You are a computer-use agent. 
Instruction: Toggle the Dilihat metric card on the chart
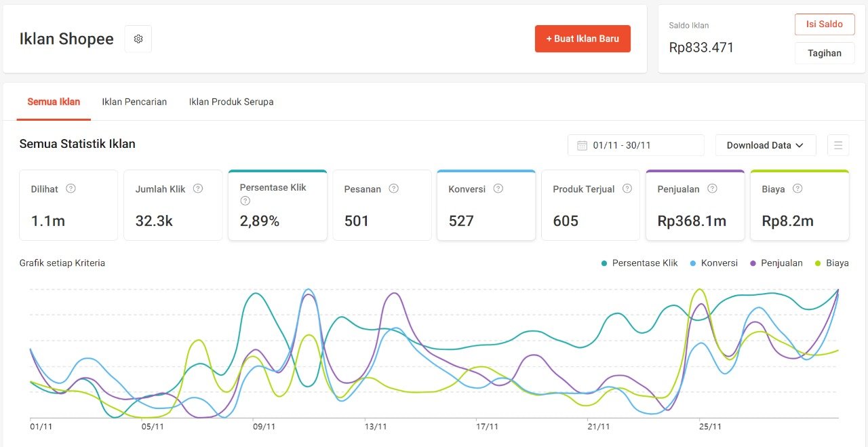tap(68, 206)
